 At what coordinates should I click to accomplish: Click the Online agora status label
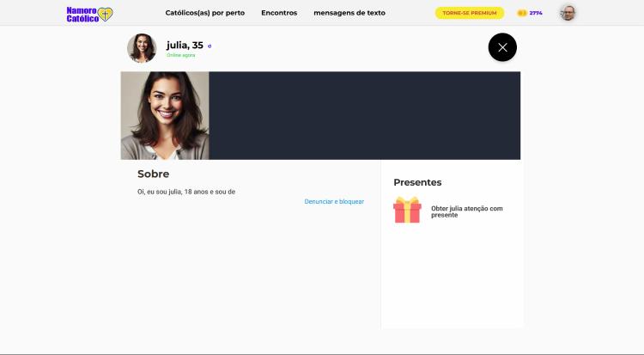pos(180,55)
